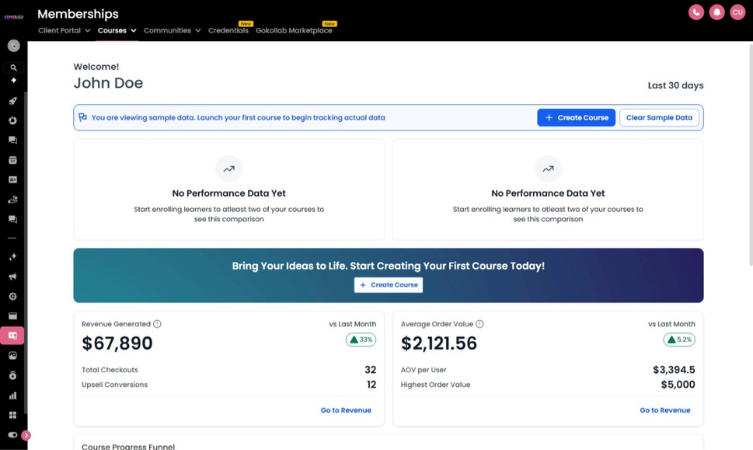Click the info icon beside Average Order Value
This screenshot has height=450, width=753.
479,324
